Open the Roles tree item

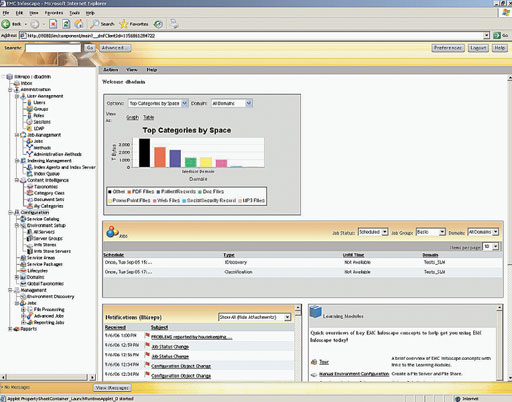pyautogui.click(x=39, y=115)
